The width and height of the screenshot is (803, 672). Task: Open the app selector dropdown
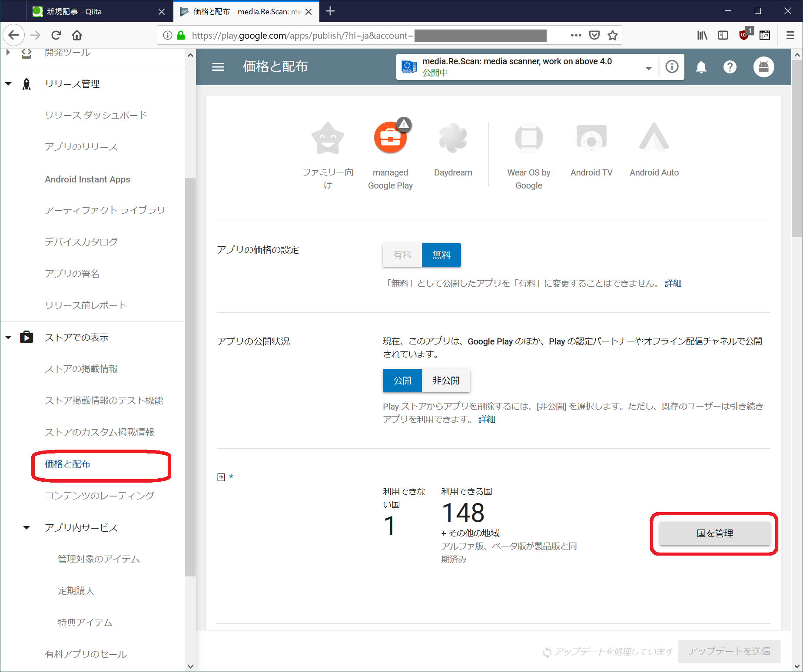(648, 68)
